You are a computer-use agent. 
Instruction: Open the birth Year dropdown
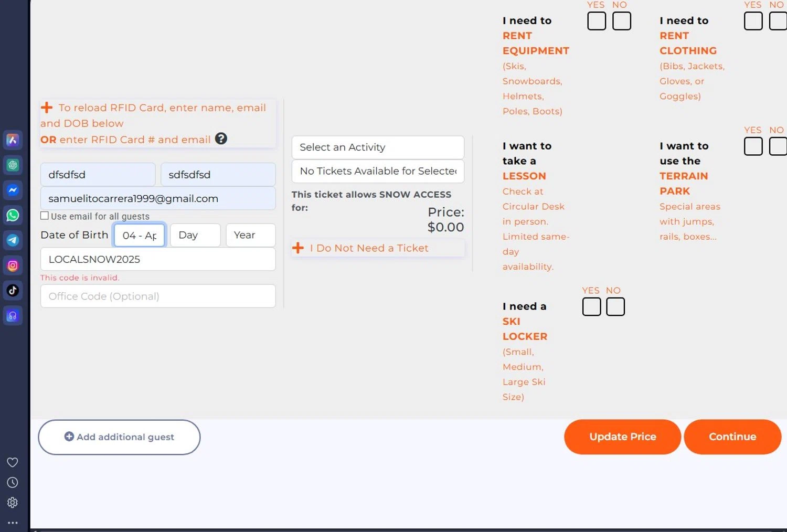point(251,235)
